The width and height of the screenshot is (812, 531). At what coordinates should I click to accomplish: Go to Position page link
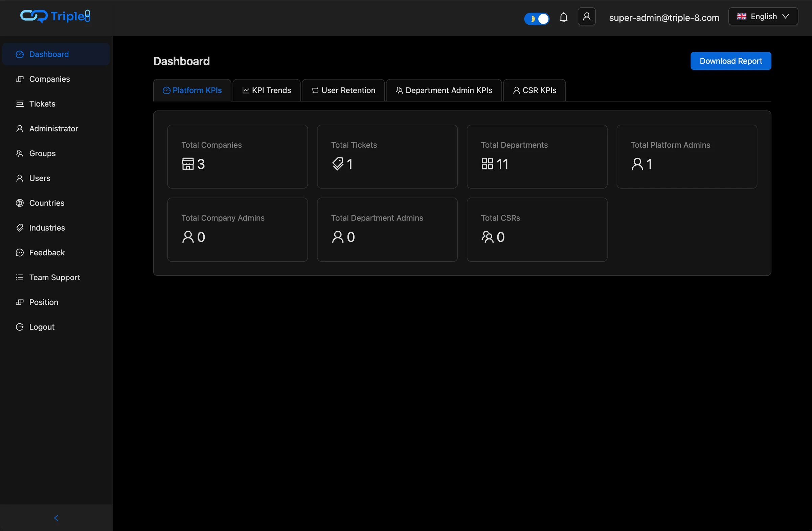click(x=56, y=302)
